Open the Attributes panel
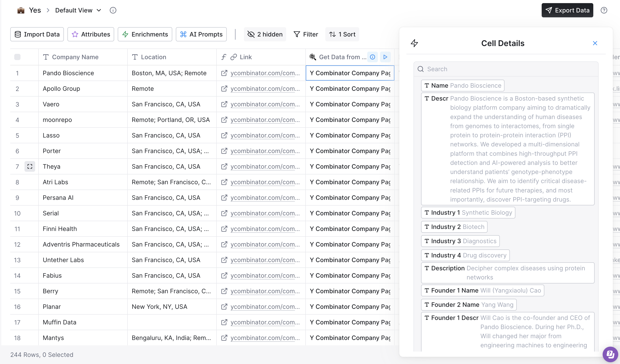This screenshot has height=364, width=620. [x=91, y=34]
